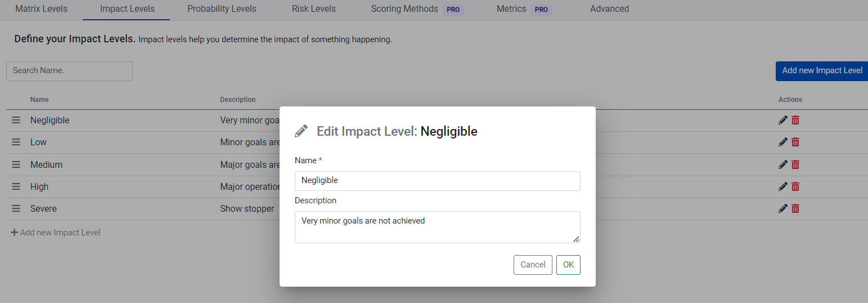868x303 pixels.
Task: Click into the Name field containing Negligible
Action: (x=437, y=181)
